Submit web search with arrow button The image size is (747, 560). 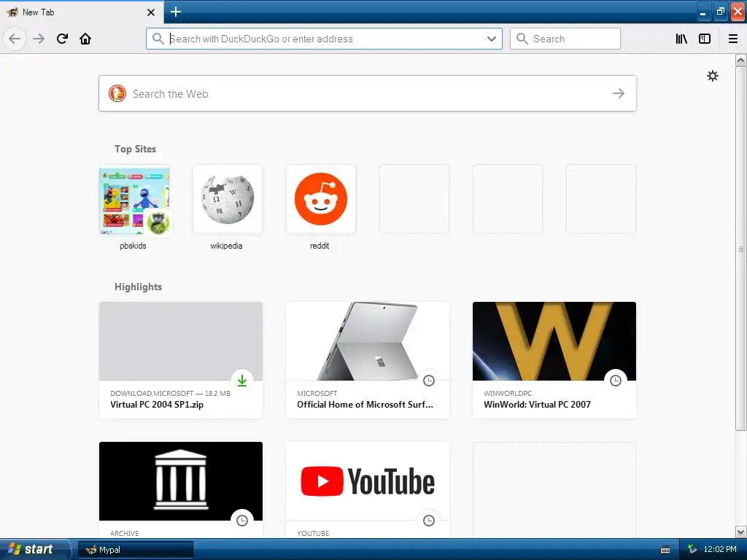619,93
